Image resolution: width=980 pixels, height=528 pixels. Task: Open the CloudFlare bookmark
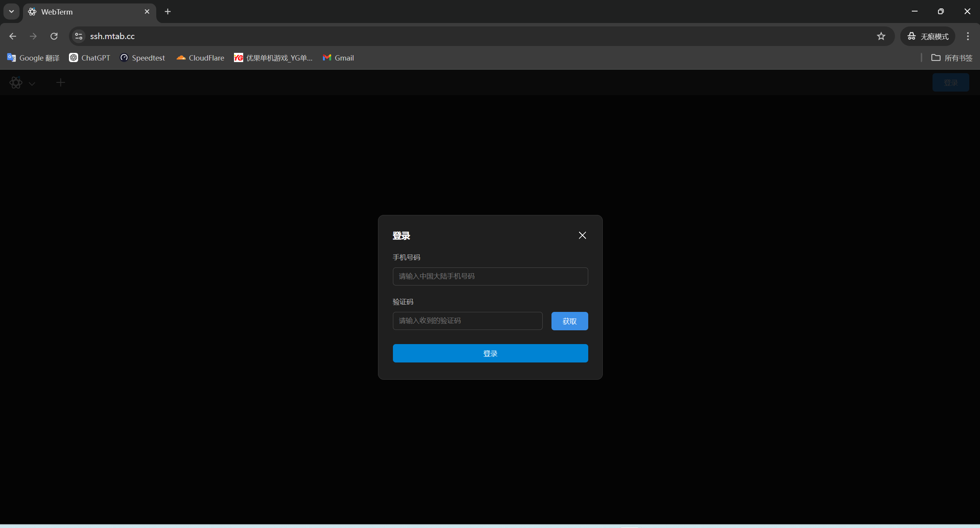200,58
